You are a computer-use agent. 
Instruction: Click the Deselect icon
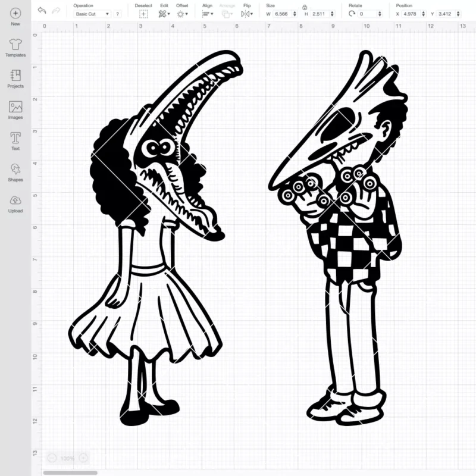click(x=143, y=14)
